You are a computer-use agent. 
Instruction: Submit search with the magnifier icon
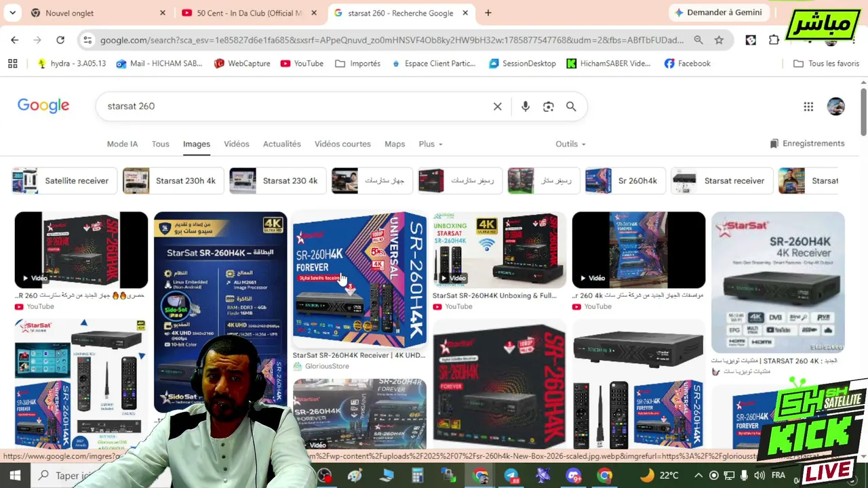click(571, 106)
